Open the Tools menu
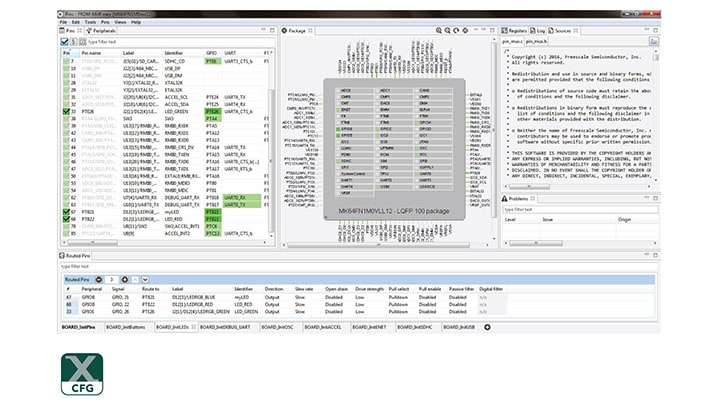The height and width of the screenshot is (405, 720). click(90, 21)
